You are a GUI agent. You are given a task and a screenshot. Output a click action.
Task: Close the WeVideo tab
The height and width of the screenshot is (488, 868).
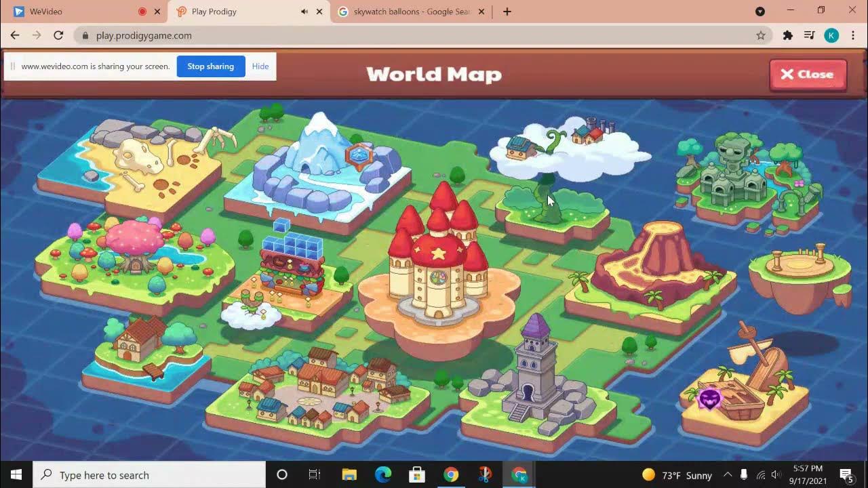coord(158,12)
